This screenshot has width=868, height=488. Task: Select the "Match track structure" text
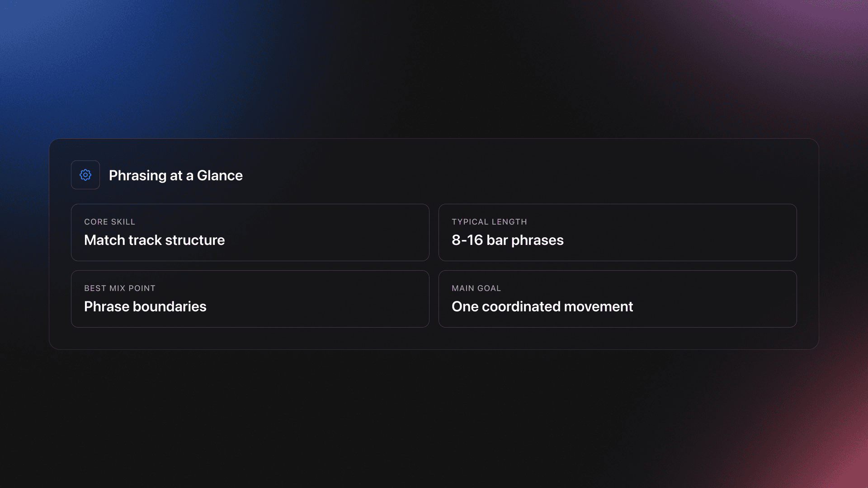tap(154, 240)
